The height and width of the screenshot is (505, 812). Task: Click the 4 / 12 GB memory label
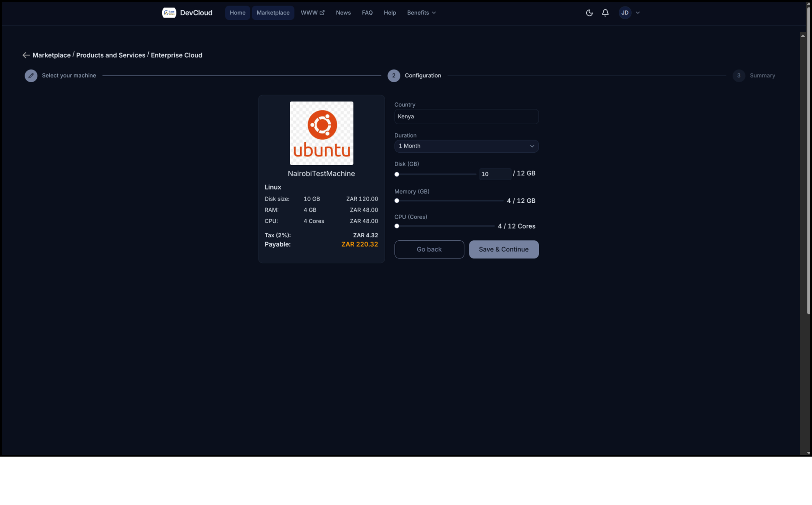[x=521, y=201]
